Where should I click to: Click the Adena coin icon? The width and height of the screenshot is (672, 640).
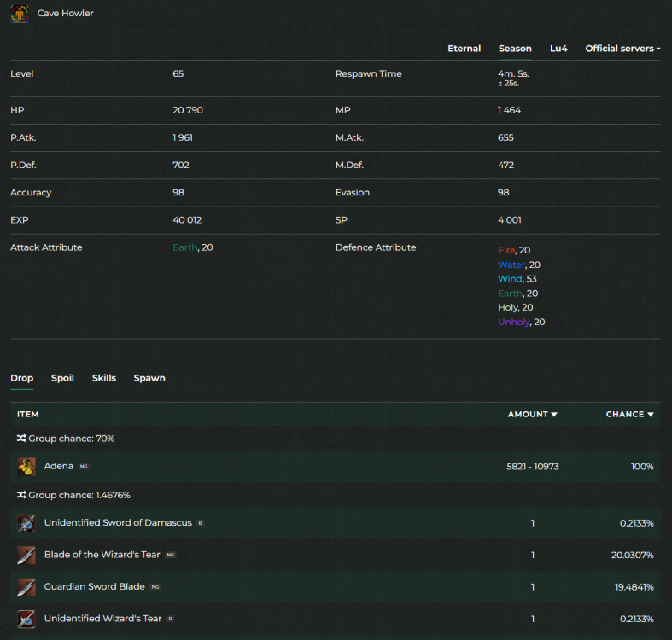point(26,467)
